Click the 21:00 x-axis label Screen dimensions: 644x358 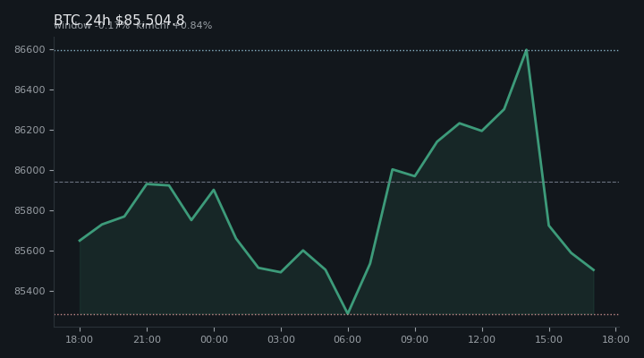[x=147, y=339]
